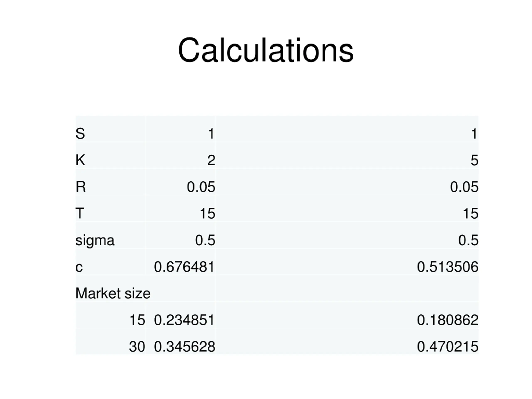Click the T row label
The width and height of the screenshot is (532, 399).
pyautogui.click(x=80, y=213)
